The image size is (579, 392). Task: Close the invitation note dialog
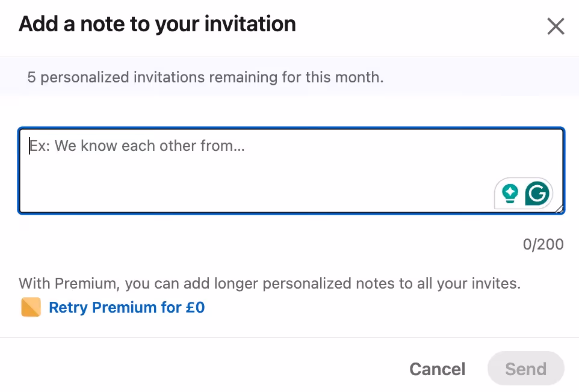click(555, 26)
